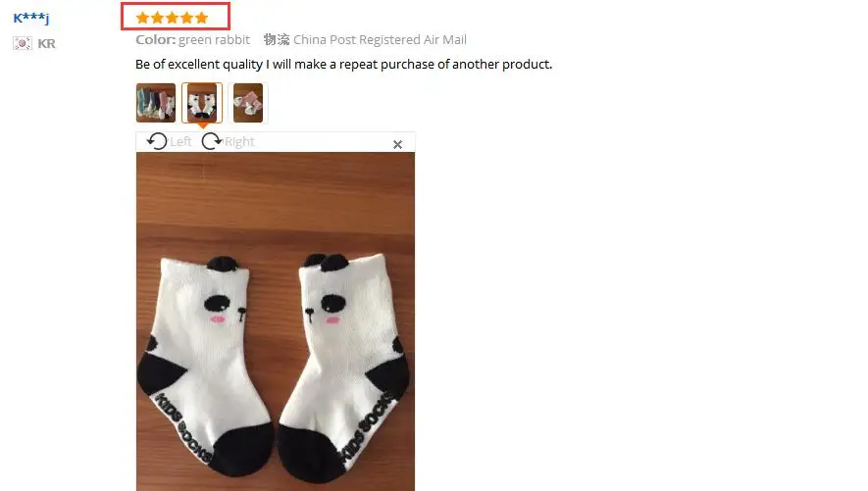Screen dimensions: 868x491
Task: Click the KR country code text
Action: coord(46,43)
